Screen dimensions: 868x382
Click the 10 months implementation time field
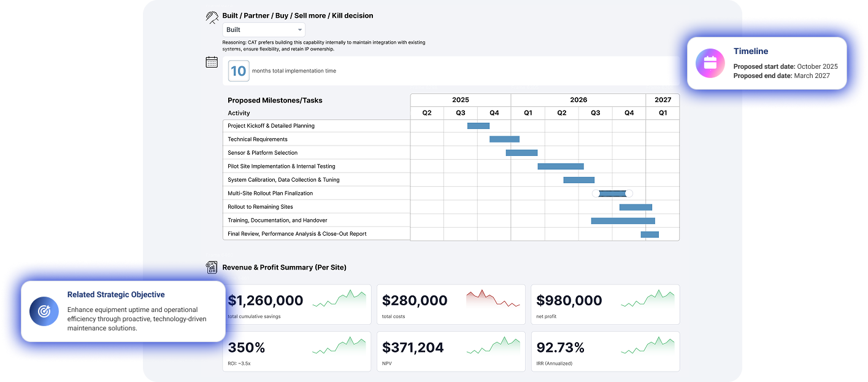pyautogui.click(x=238, y=71)
